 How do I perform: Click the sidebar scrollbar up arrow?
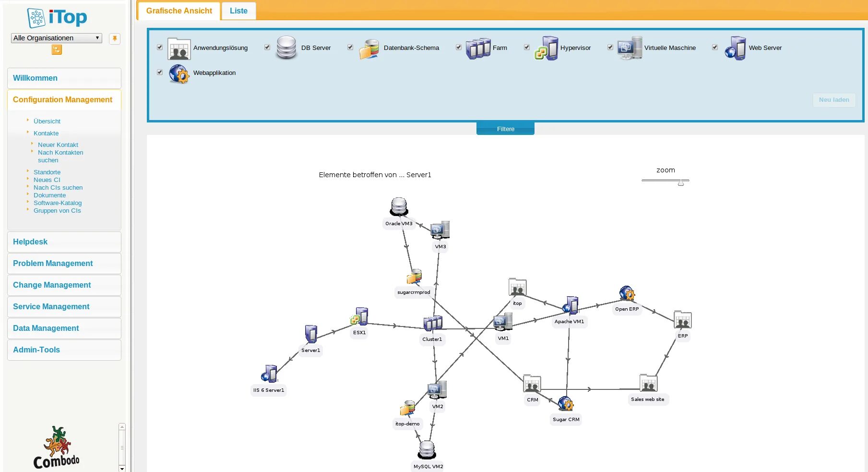(122, 426)
